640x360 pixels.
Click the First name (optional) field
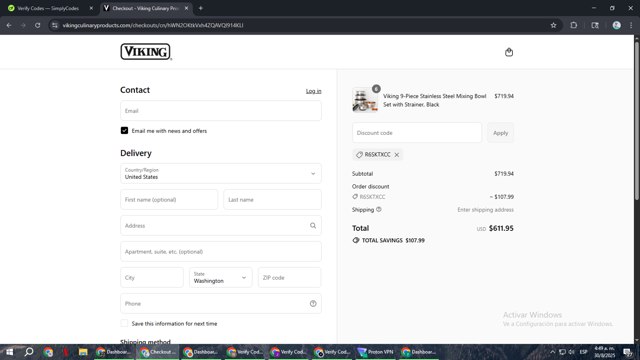(169, 200)
